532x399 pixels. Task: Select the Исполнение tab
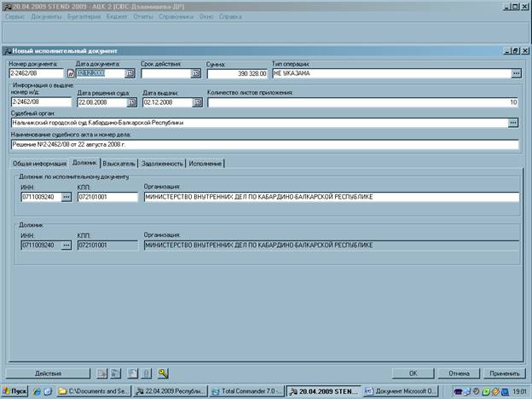tap(205, 163)
